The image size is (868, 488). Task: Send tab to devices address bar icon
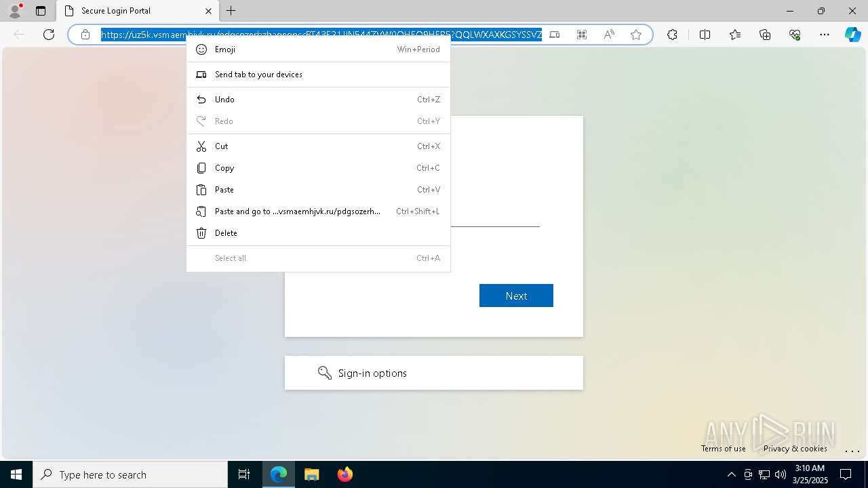coord(555,35)
